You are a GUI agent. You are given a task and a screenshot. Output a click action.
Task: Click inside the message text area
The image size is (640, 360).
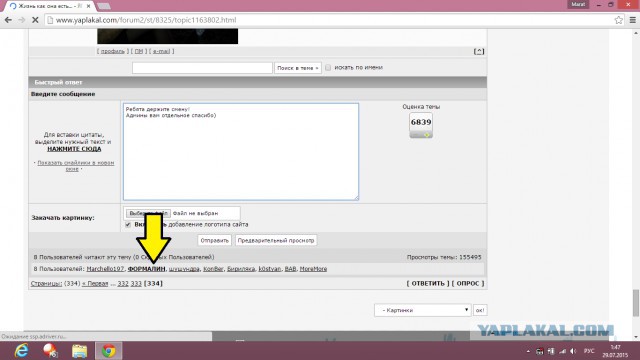pyautogui.click(x=241, y=151)
